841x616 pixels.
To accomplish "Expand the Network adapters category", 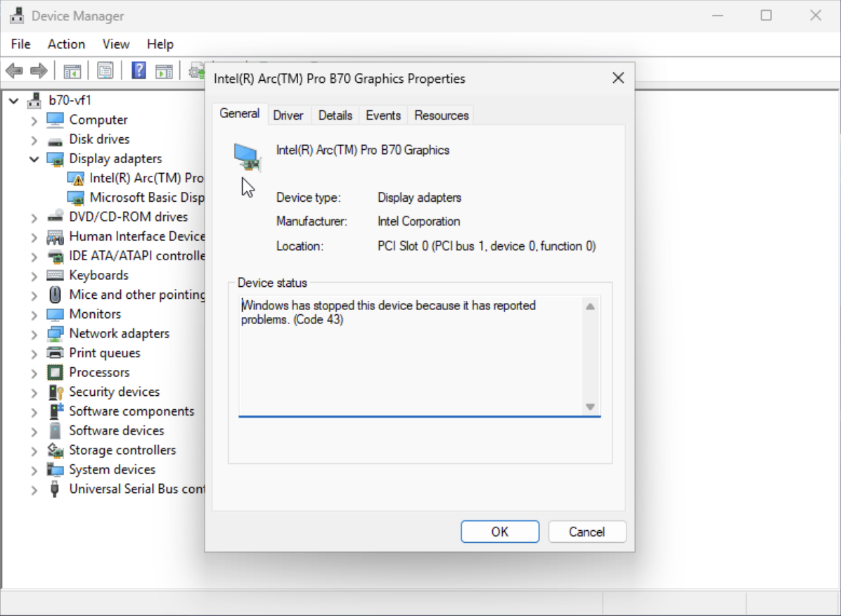I will click(34, 334).
